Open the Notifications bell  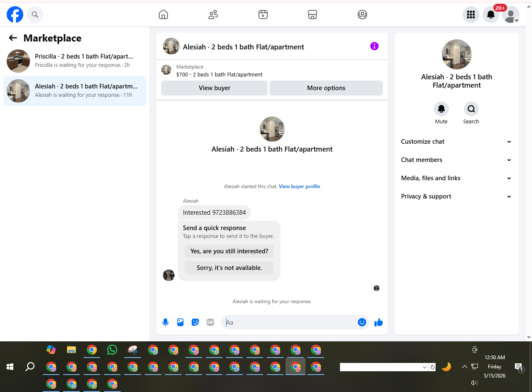pyautogui.click(x=491, y=15)
